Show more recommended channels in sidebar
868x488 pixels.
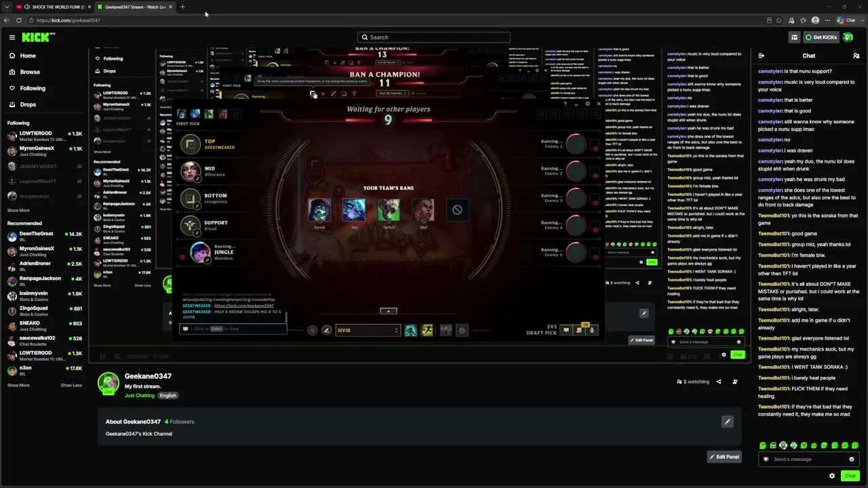(x=18, y=385)
